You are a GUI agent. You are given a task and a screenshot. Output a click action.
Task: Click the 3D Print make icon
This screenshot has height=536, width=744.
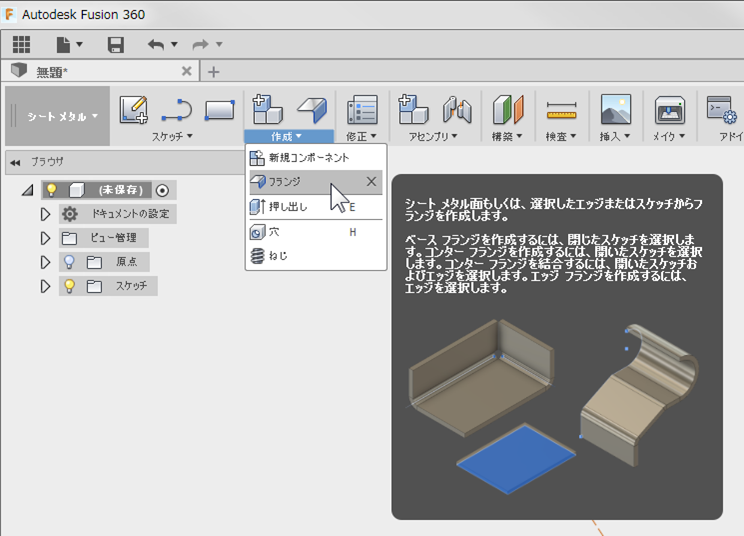point(670,110)
